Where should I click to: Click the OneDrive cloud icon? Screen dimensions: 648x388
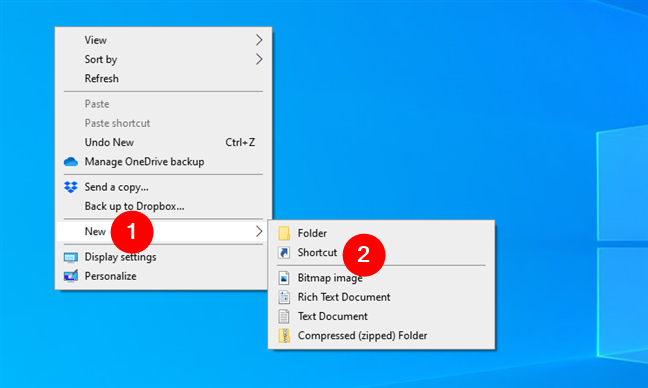pyautogui.click(x=71, y=162)
